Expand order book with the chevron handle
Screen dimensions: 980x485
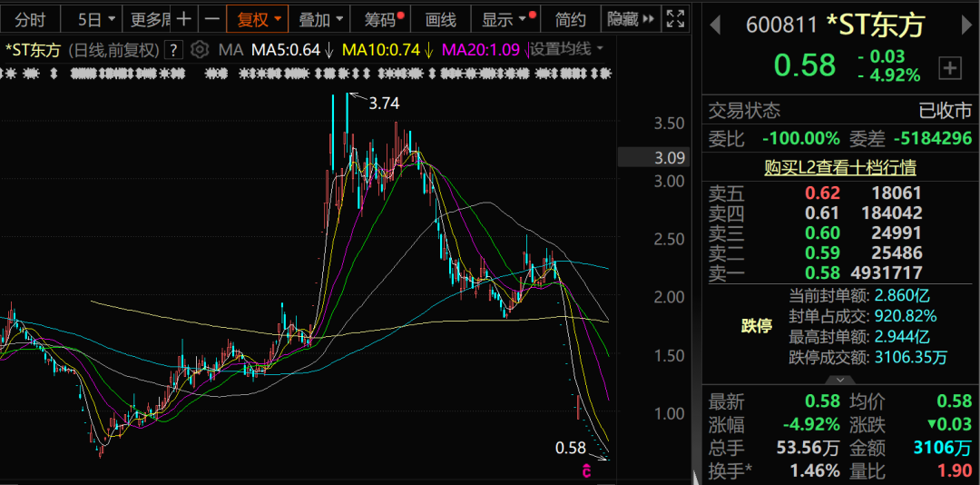tap(840, 380)
